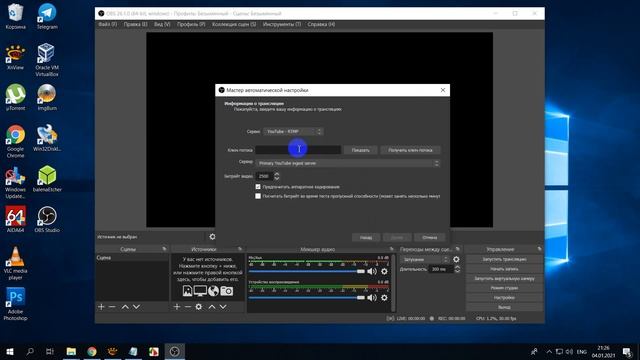Open the Инструменты menu
This screenshot has width=640, height=360.
click(282, 24)
